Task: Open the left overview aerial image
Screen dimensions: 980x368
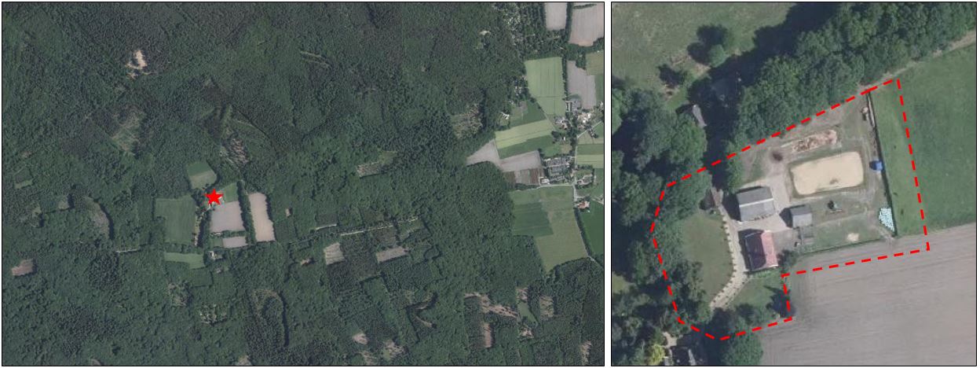Action: pyautogui.click(x=303, y=184)
